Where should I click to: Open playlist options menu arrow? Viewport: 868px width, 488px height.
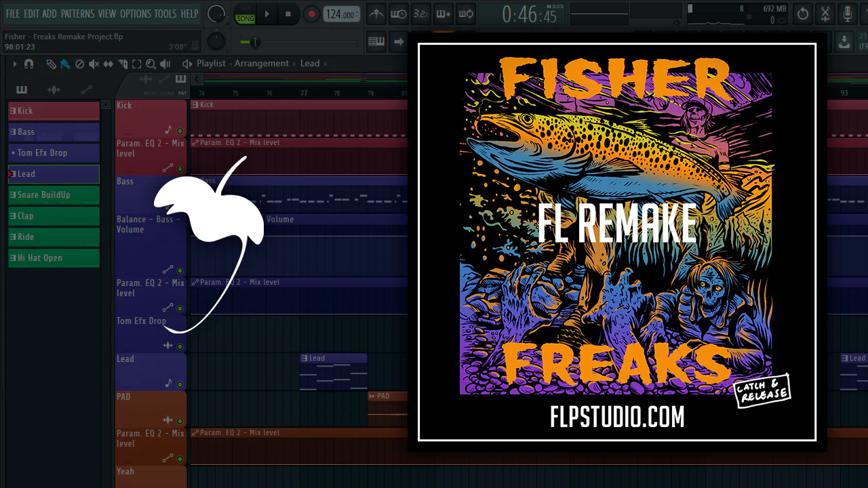click(x=14, y=64)
